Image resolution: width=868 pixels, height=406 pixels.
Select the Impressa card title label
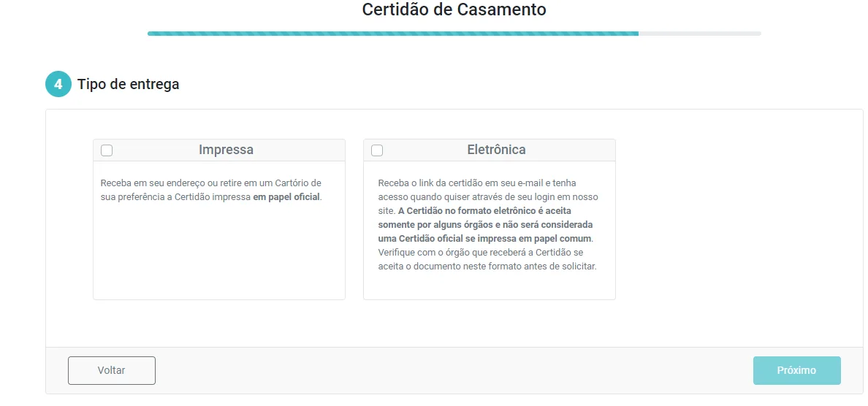(226, 150)
